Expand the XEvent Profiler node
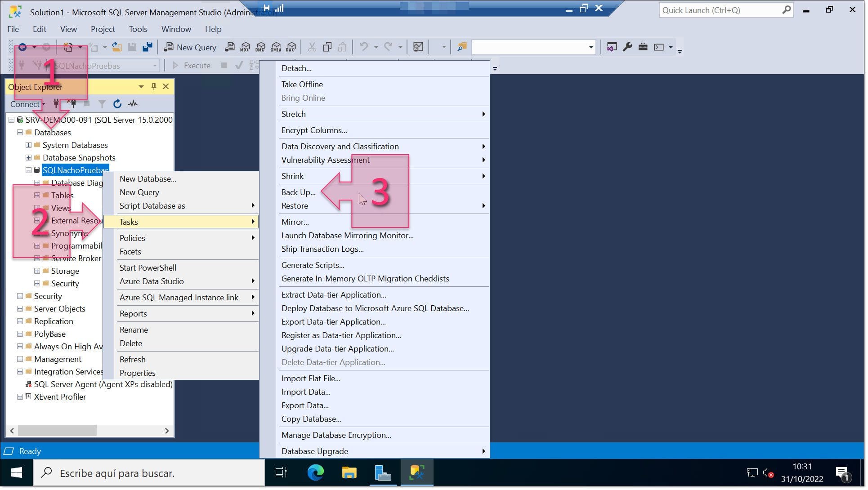Screen dimensions: 868x490 click(x=20, y=397)
